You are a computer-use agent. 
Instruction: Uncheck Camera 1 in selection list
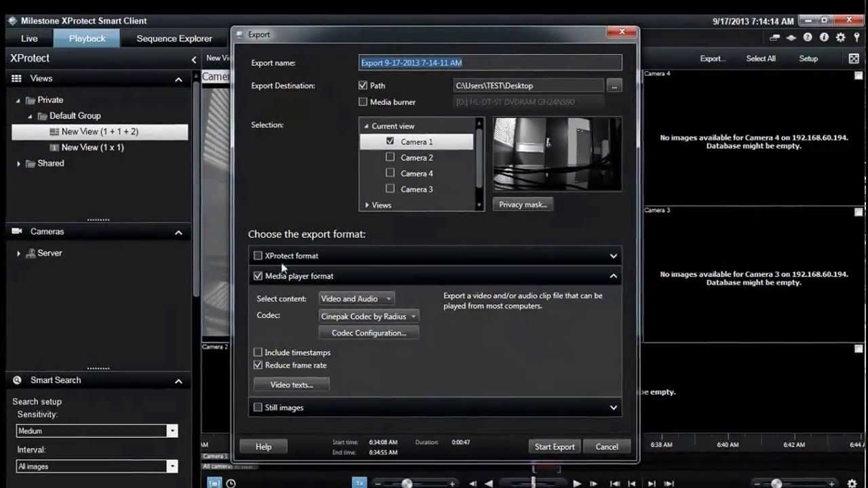[x=390, y=141]
